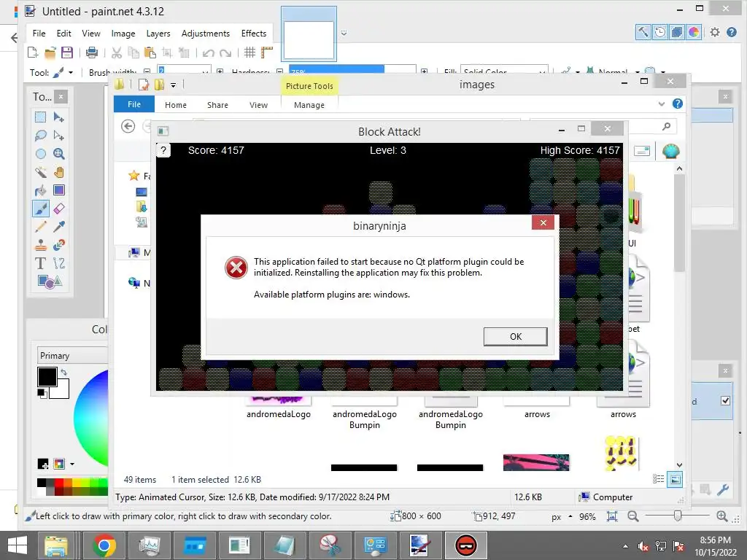
Task: Select the Shapes tool
Action: point(50,281)
